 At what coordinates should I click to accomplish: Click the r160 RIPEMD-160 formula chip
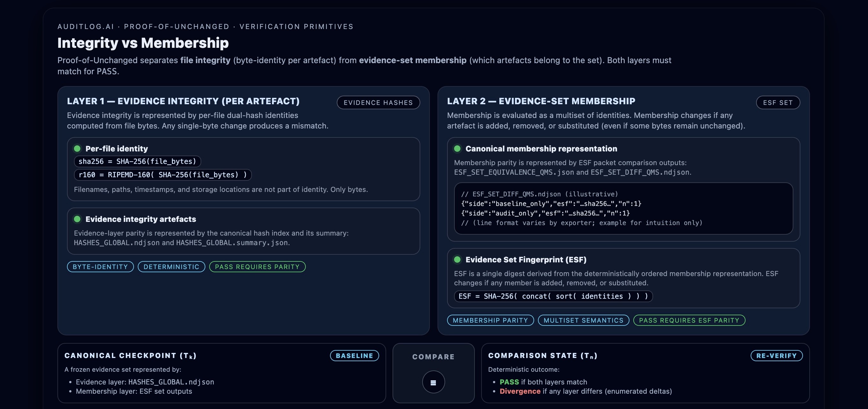point(162,174)
